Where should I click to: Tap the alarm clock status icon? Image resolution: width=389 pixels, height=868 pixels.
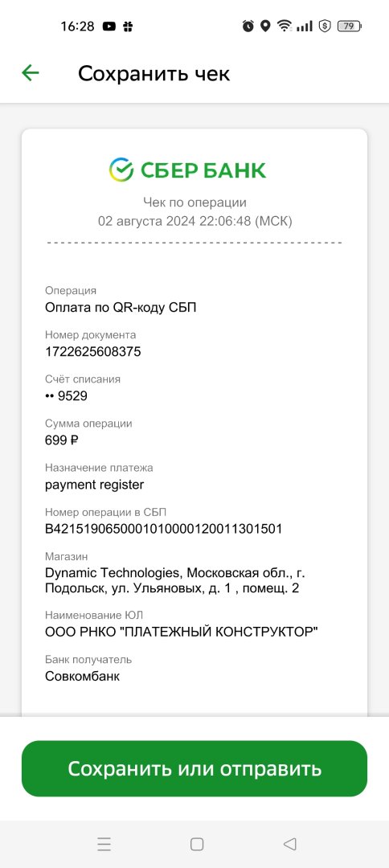(x=248, y=26)
